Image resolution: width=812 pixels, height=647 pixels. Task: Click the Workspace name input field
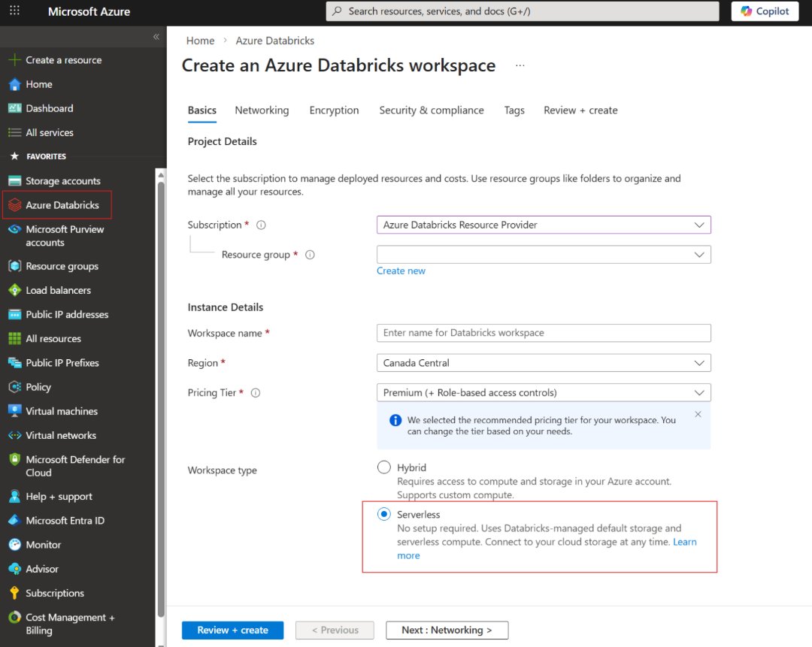pyautogui.click(x=543, y=333)
